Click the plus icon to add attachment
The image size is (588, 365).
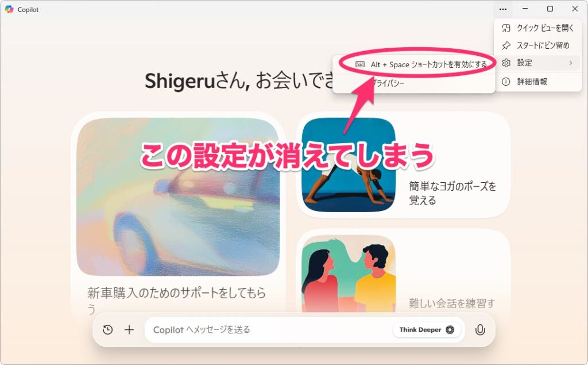[x=129, y=330]
